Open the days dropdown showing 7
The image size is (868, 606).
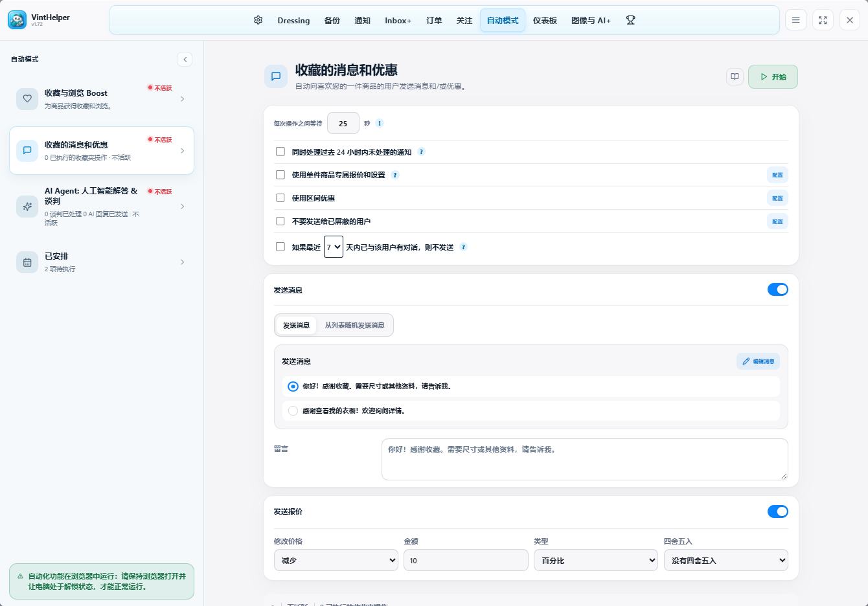(334, 247)
